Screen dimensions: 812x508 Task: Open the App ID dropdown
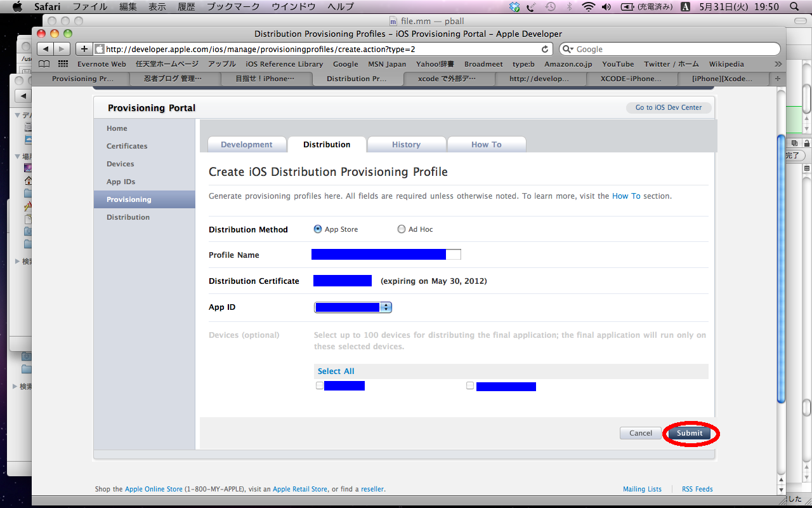[x=353, y=307]
